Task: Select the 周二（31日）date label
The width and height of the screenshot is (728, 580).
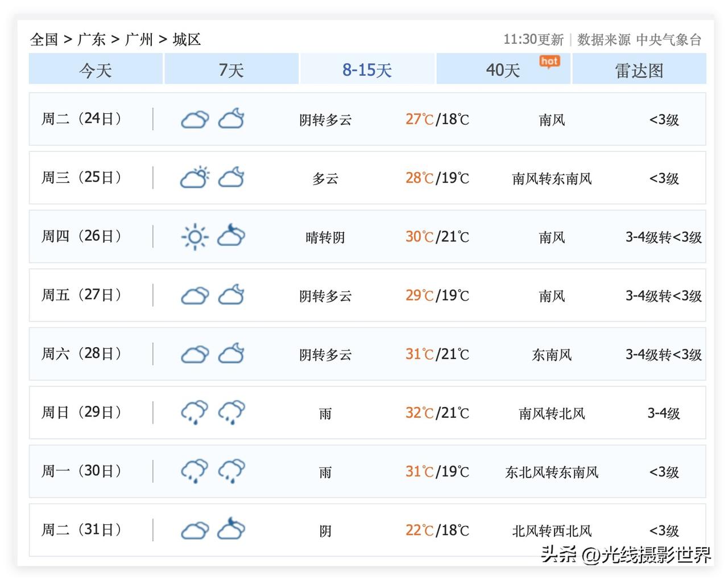Action: pyautogui.click(x=81, y=530)
